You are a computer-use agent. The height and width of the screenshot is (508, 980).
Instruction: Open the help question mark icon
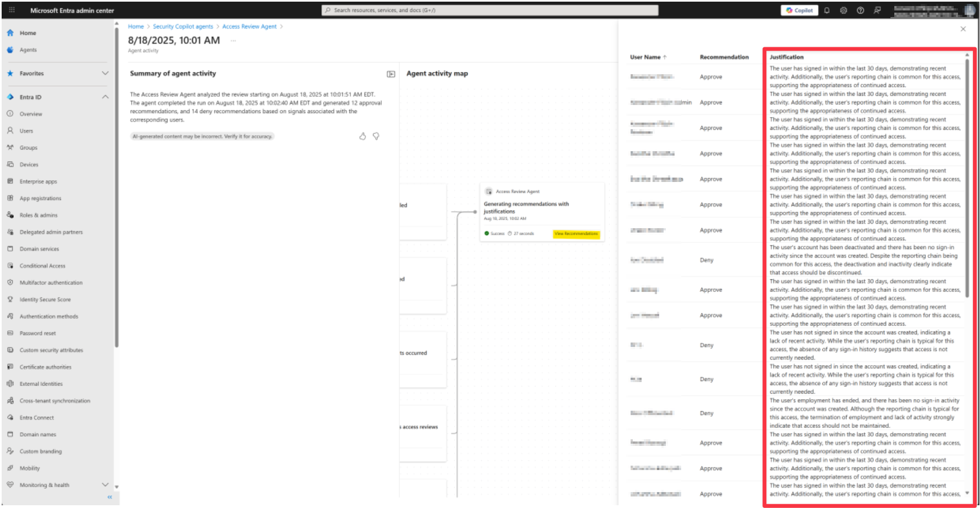point(860,10)
